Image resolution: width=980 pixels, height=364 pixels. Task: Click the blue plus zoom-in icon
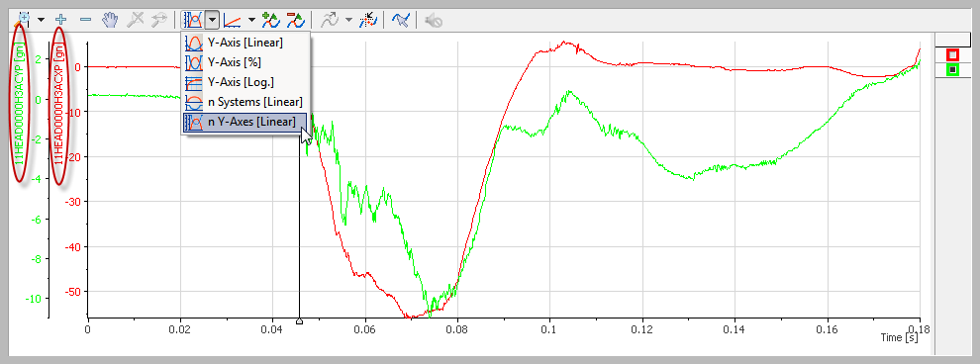tap(61, 20)
